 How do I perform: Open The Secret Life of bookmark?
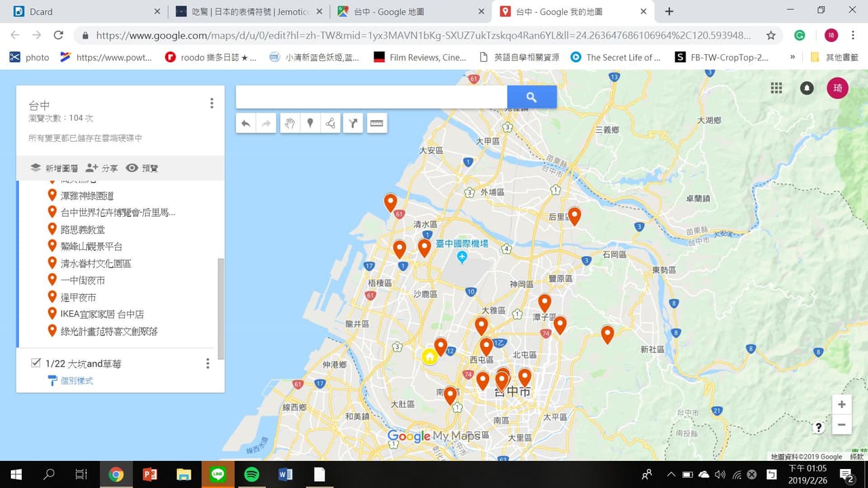pos(616,58)
